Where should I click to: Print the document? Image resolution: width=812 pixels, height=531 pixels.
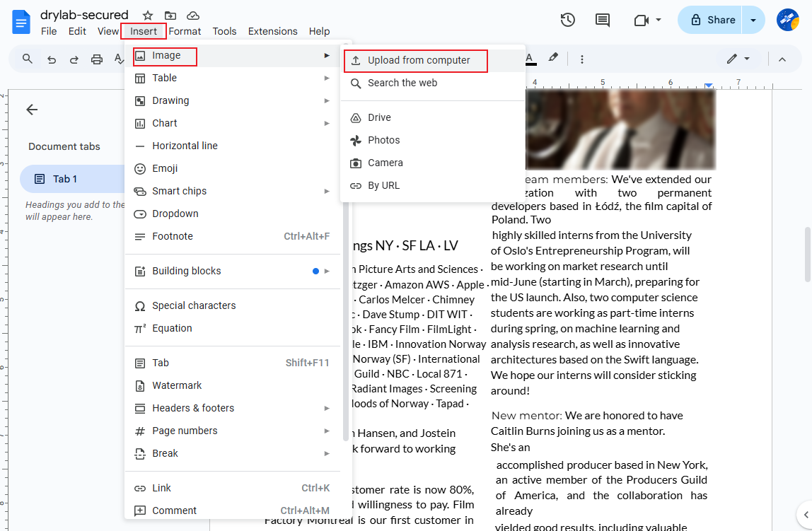coord(97,59)
